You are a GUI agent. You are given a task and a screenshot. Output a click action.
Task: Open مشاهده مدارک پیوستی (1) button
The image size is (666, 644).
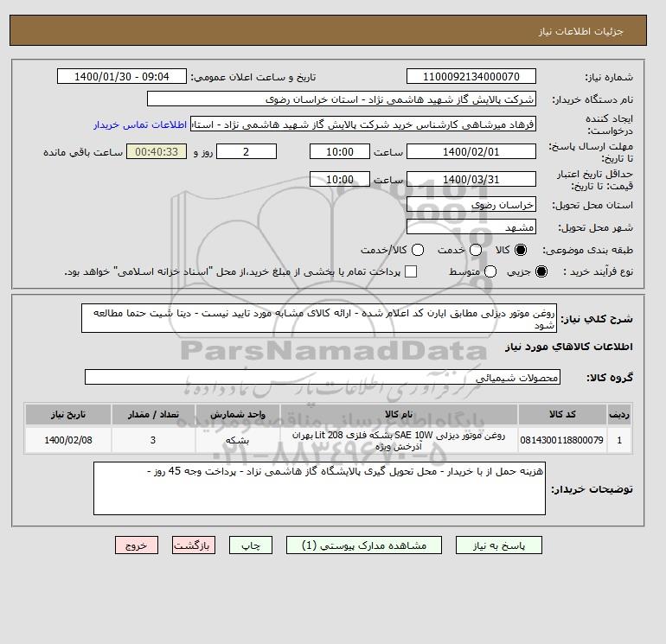pos(364,545)
